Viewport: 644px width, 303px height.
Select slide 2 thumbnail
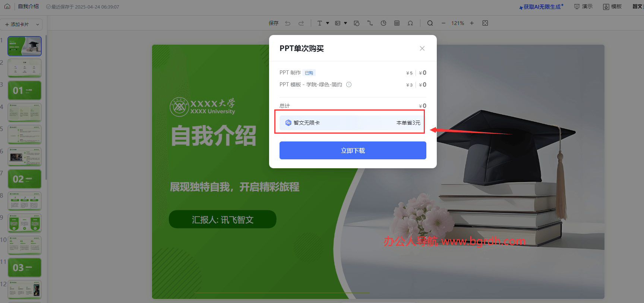pos(25,68)
